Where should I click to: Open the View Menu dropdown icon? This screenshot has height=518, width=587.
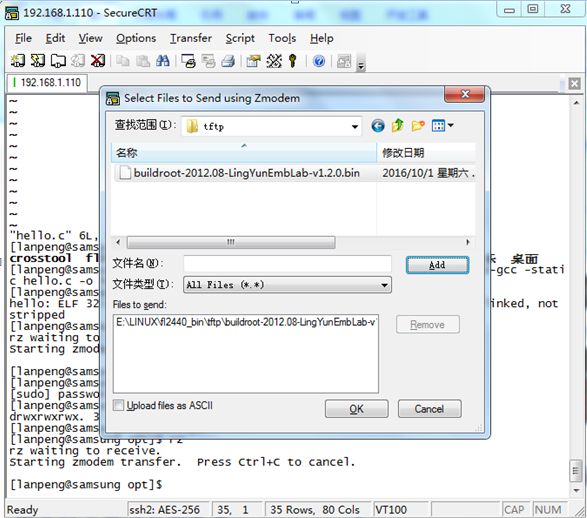pos(442,126)
